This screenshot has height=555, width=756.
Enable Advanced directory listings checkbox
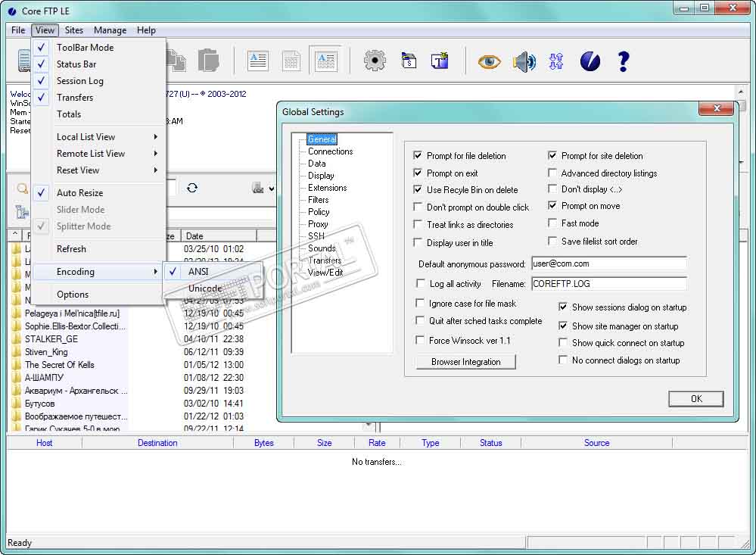point(552,173)
